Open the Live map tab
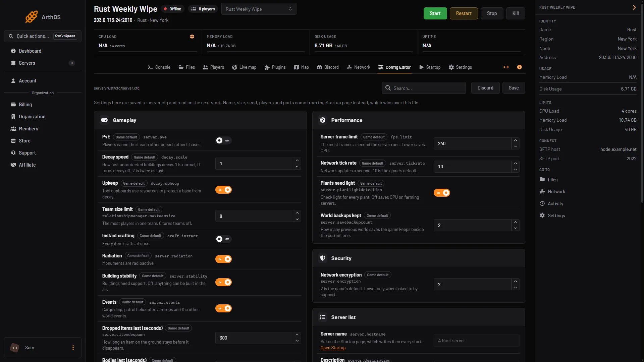644x362 pixels. (x=244, y=67)
